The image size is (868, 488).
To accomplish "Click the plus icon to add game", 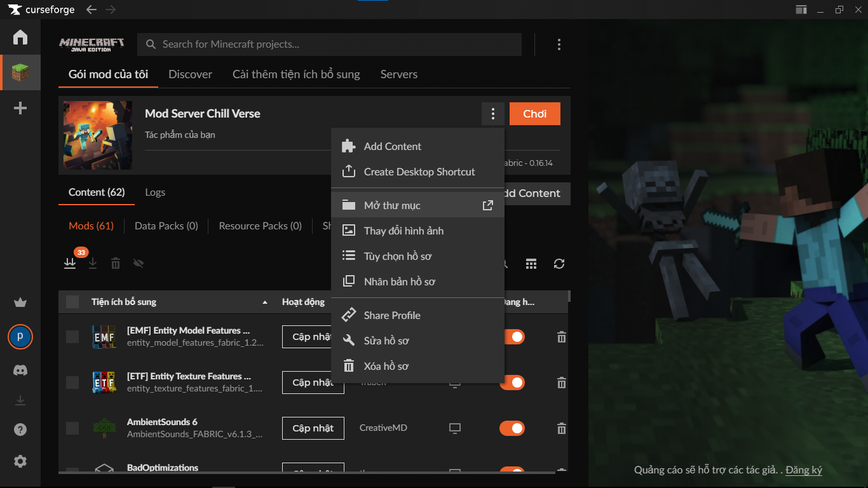I will [20, 109].
